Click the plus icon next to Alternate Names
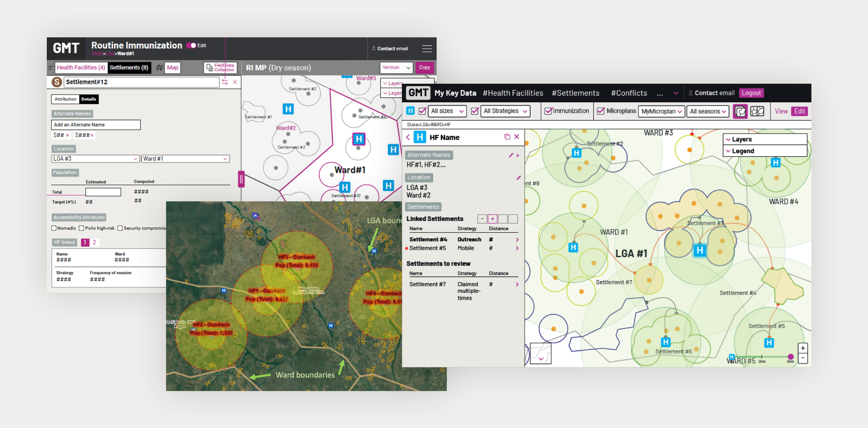 point(518,155)
